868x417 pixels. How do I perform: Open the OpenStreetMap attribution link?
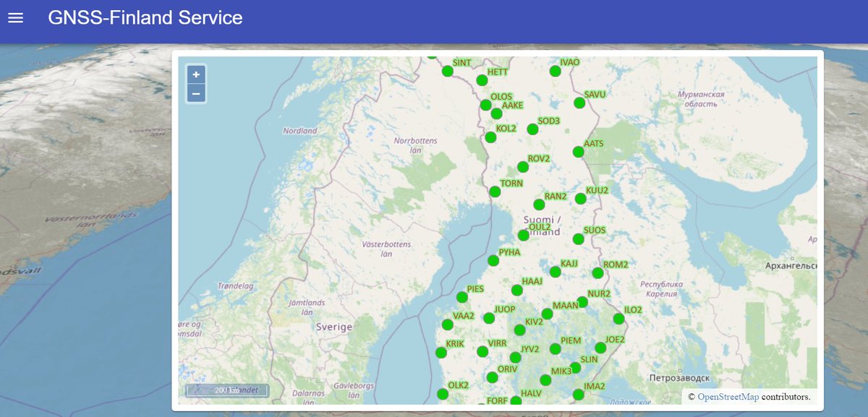[x=728, y=397]
